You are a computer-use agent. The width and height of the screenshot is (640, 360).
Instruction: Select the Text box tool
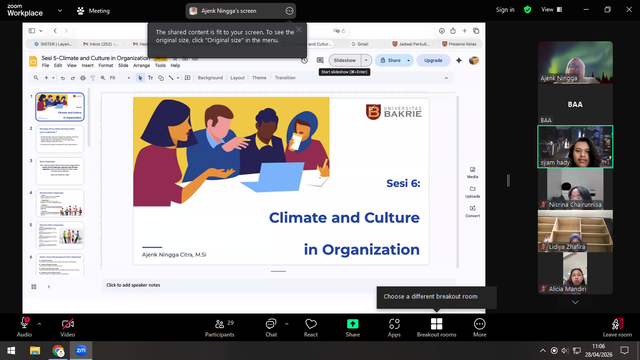(x=150, y=78)
